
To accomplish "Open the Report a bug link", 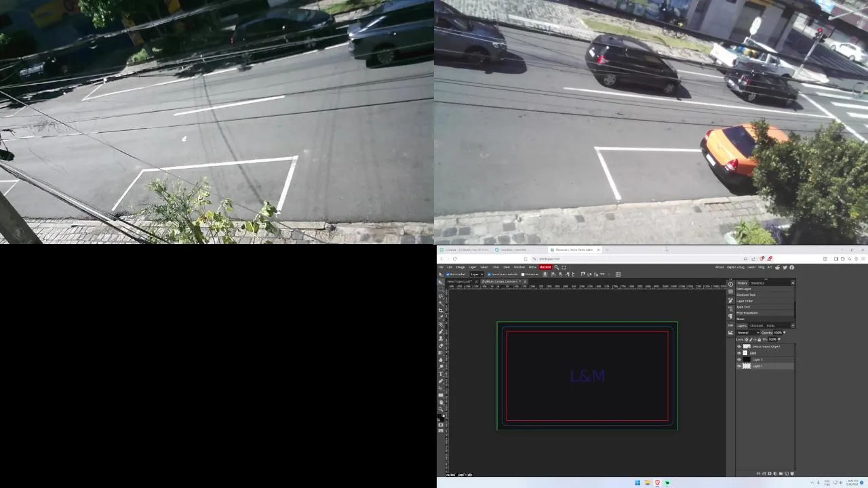I will (x=736, y=267).
